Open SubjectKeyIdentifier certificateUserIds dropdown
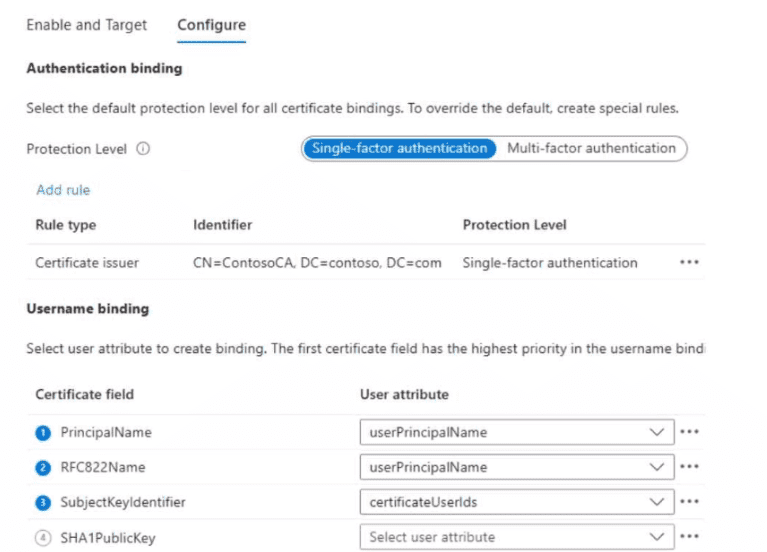The image size is (767, 552). [517, 501]
